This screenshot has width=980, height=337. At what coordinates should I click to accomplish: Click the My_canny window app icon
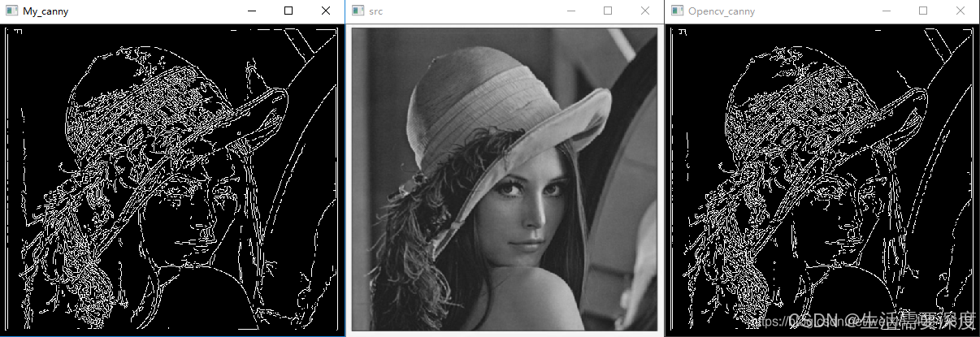[11, 11]
